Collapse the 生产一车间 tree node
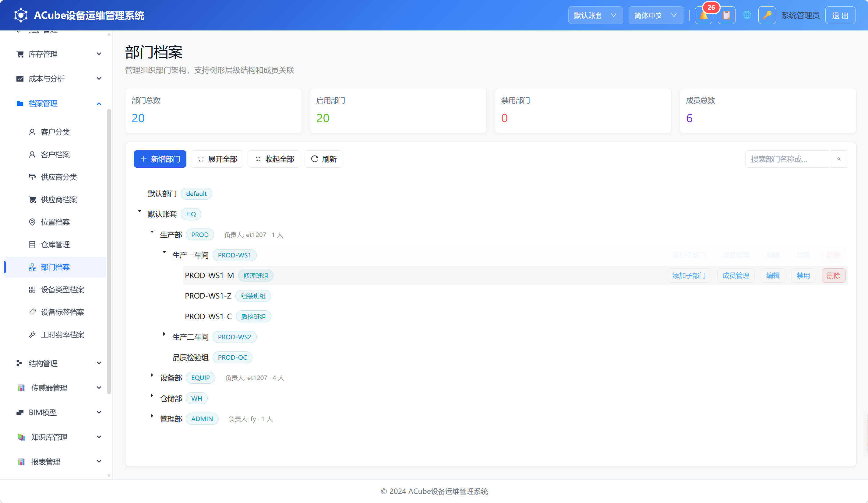The image size is (868, 503). [x=164, y=252]
